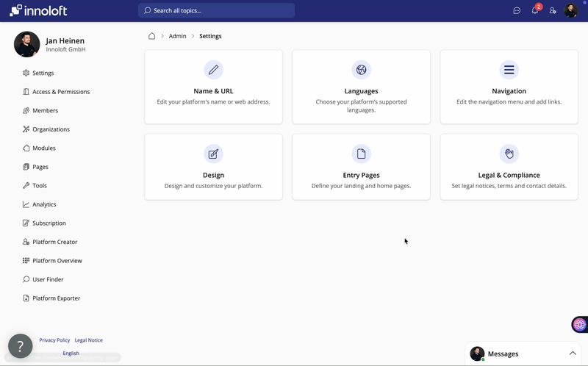Image resolution: width=588 pixels, height=366 pixels.
Task: Go to home via breadcrumb house icon
Action: (x=151, y=36)
